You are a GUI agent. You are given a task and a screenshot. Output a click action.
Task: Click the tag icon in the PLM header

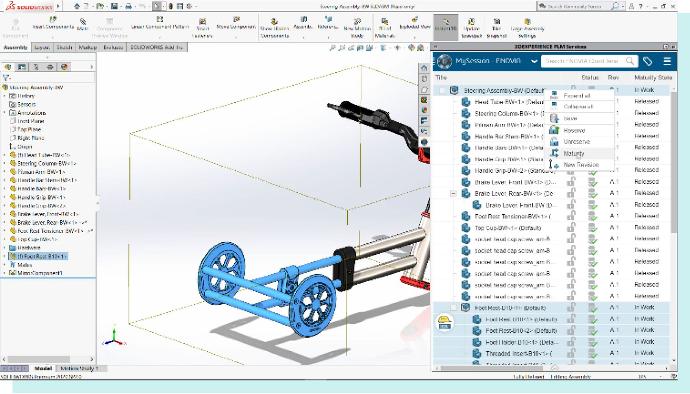click(x=647, y=61)
